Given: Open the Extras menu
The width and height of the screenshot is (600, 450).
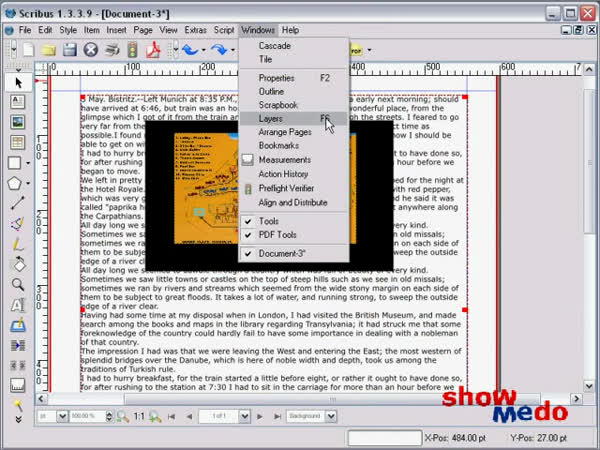Looking at the screenshot, I should 196,30.
